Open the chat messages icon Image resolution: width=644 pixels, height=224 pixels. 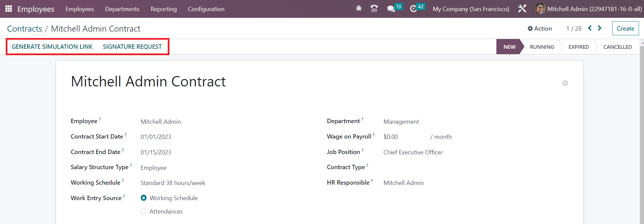click(391, 9)
